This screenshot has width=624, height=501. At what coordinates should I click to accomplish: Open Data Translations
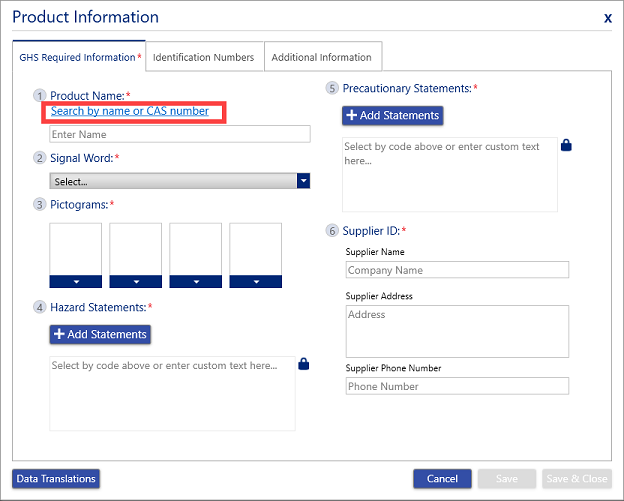pyautogui.click(x=56, y=479)
